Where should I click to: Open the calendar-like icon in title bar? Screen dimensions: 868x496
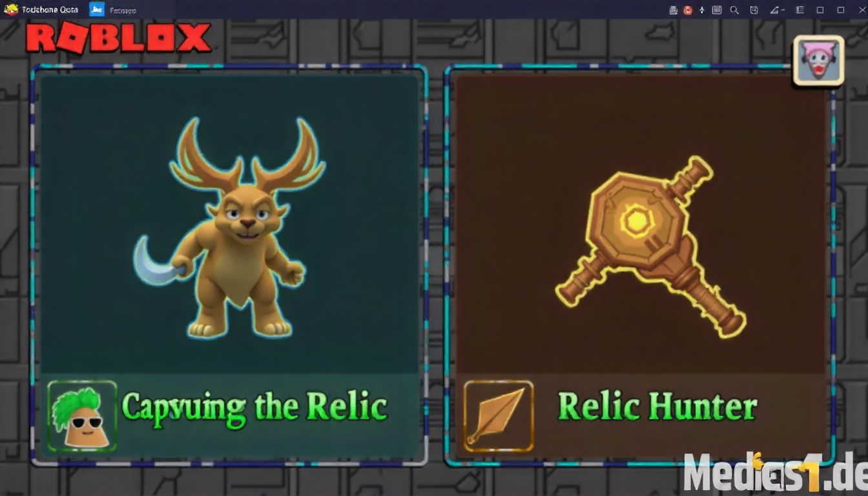click(717, 10)
